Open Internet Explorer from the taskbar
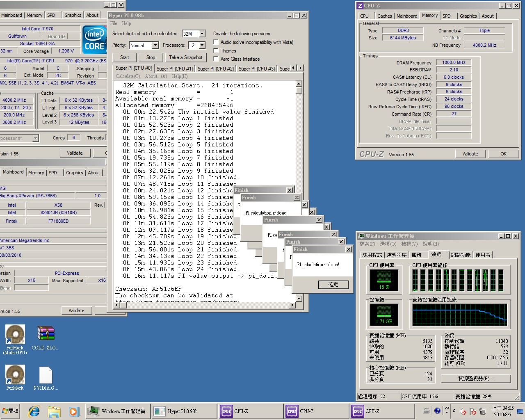 [x=34, y=411]
